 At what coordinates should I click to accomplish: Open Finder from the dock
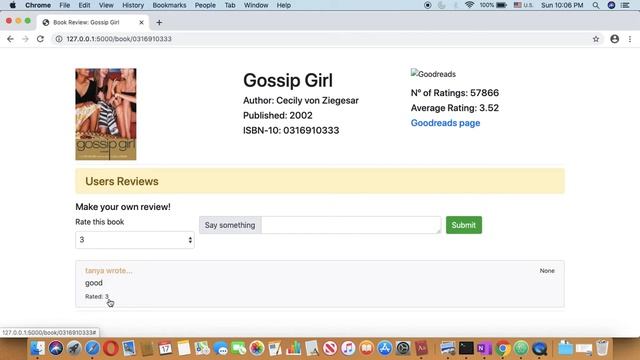point(38,348)
